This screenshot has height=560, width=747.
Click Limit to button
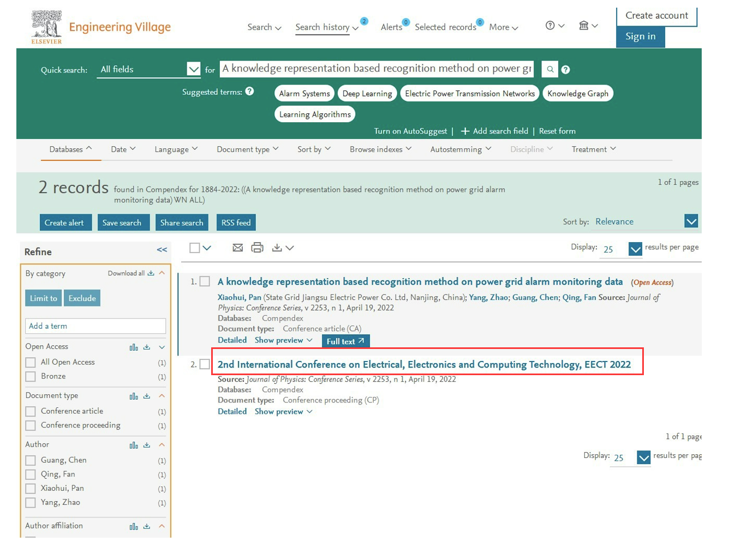click(x=44, y=298)
